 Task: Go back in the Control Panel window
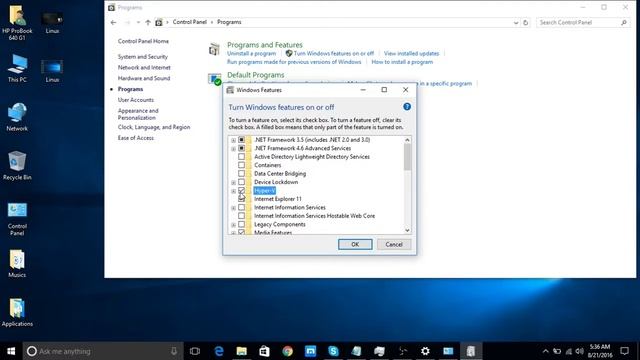tap(113, 22)
